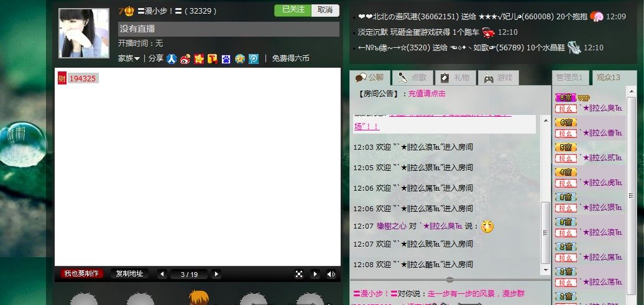
Task: Enter fullscreen with the expand icon
Action: (x=299, y=274)
